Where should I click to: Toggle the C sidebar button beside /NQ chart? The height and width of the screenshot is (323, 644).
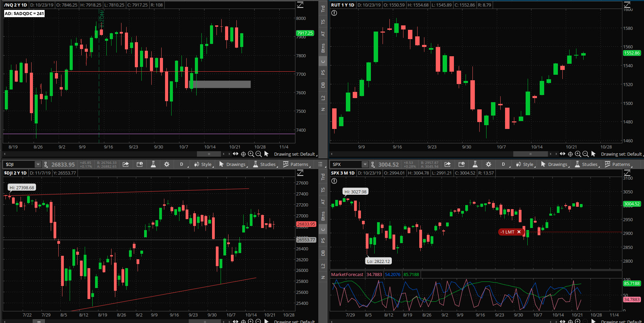pyautogui.click(x=323, y=62)
